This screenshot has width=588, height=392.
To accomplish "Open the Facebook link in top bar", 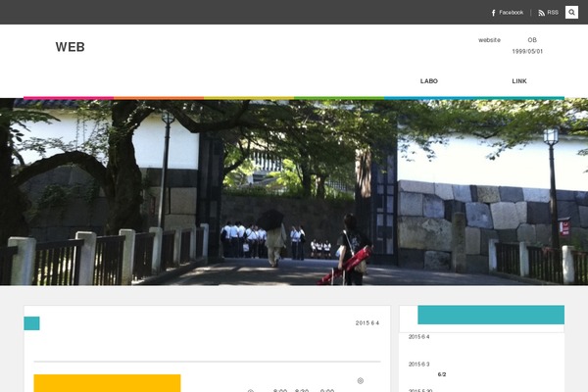I will (x=507, y=13).
